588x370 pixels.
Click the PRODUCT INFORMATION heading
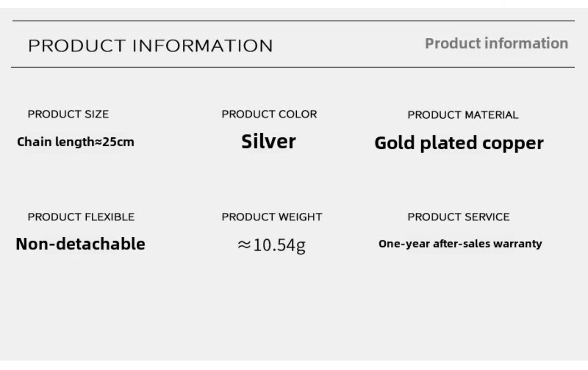150,46
